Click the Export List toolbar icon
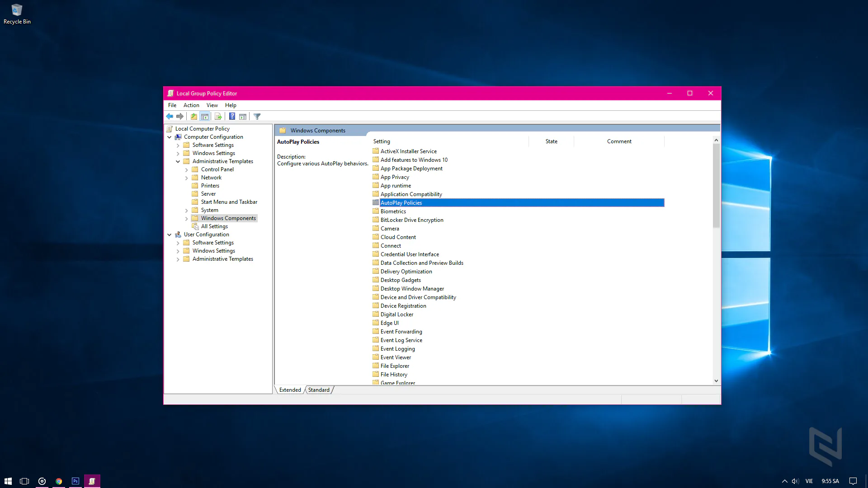The width and height of the screenshot is (868, 488). click(218, 117)
